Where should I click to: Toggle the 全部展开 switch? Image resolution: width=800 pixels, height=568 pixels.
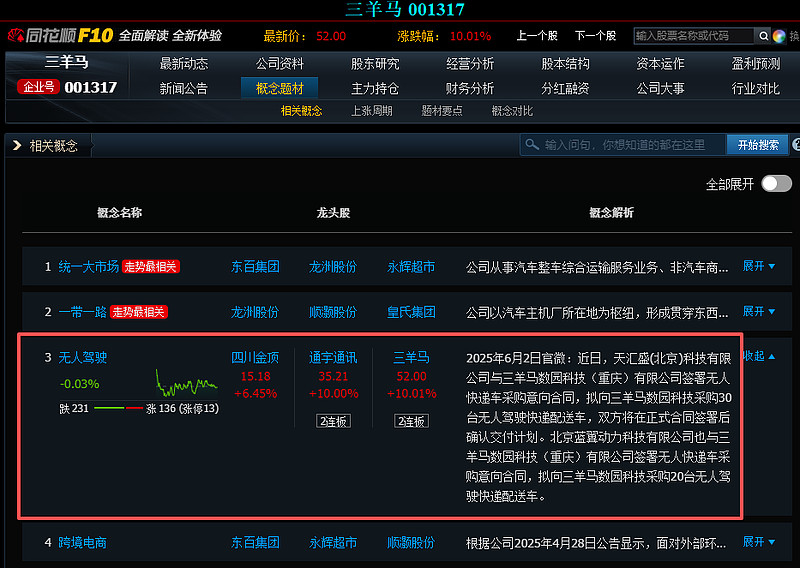(x=776, y=184)
